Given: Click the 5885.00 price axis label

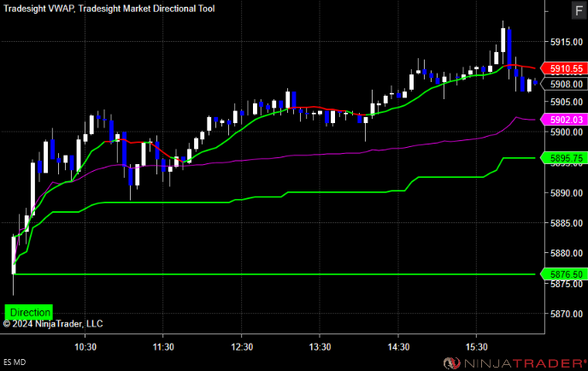Looking at the screenshot, I should (567, 223).
